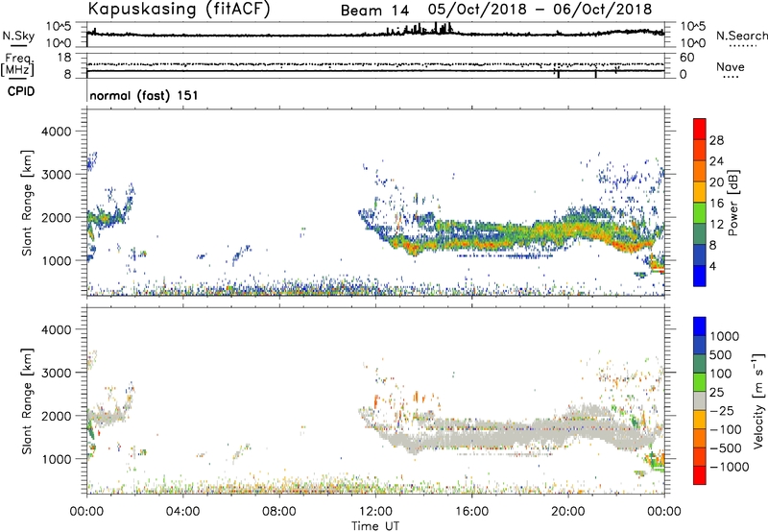Select the "Beam 14" header text

point(374,11)
